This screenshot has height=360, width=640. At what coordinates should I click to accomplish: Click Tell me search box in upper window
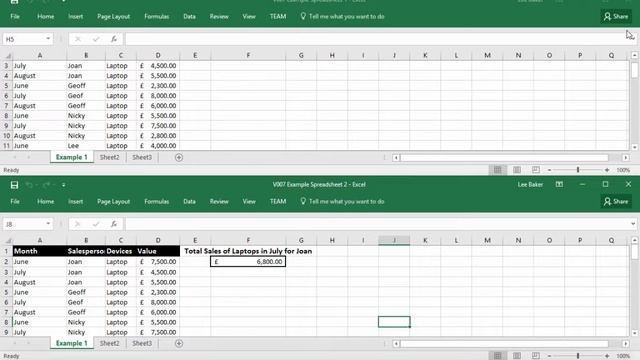[x=342, y=16]
